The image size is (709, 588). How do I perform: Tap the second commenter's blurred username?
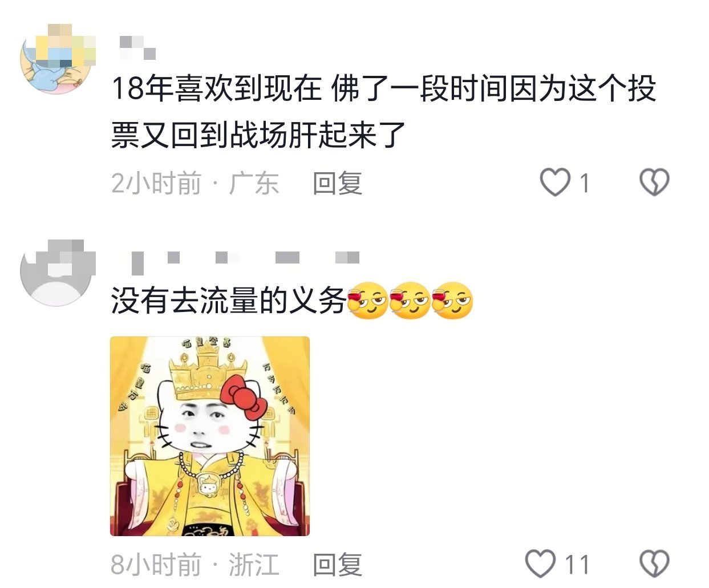tap(245, 261)
